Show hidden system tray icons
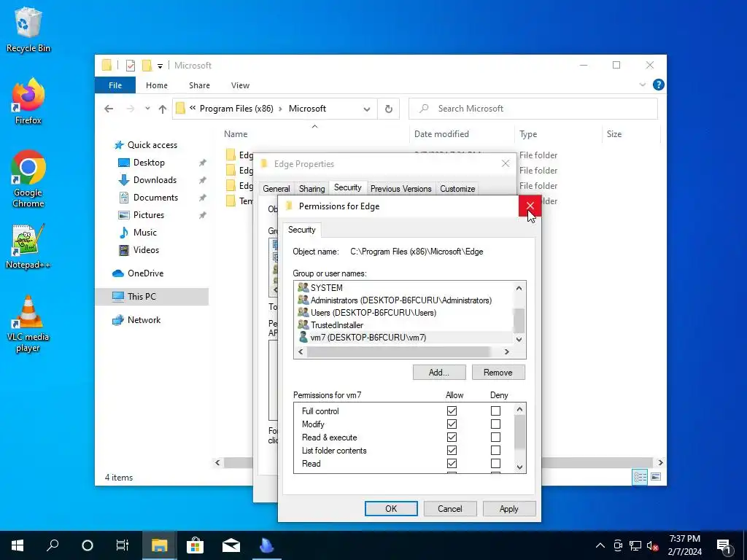This screenshot has width=747, height=560. pyautogui.click(x=600, y=545)
